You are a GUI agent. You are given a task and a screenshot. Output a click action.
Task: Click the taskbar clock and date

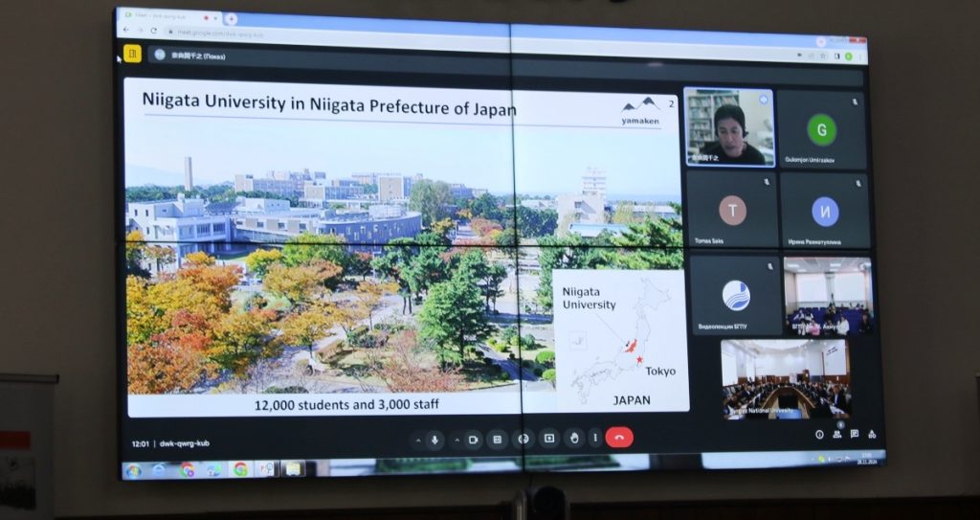point(866,457)
